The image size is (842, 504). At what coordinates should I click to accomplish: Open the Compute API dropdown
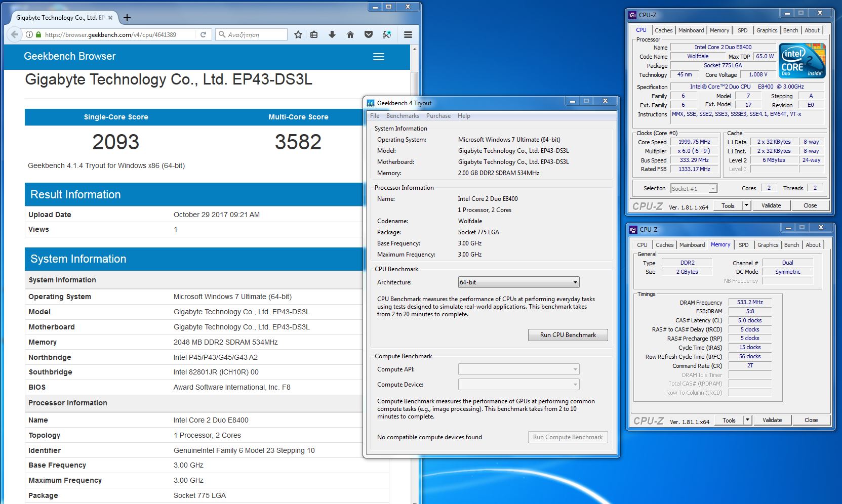coord(518,369)
